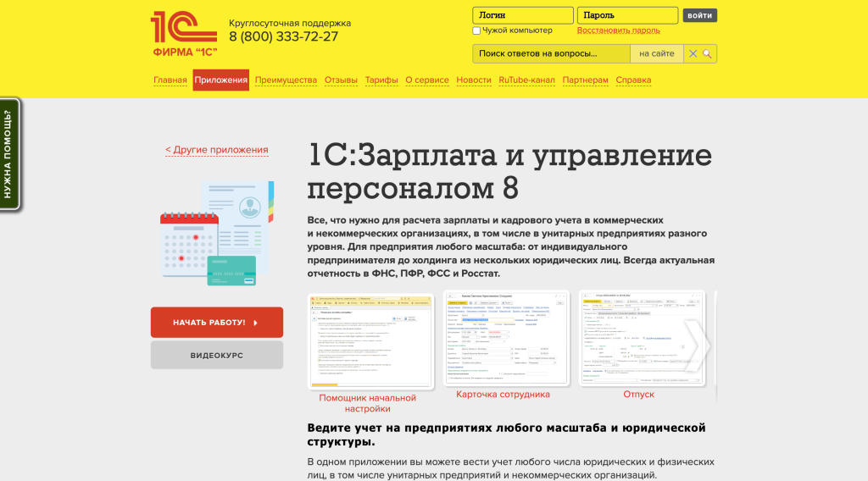
Task: Open the 'Отпуск' screenshot thumbnail
Action: point(643,338)
